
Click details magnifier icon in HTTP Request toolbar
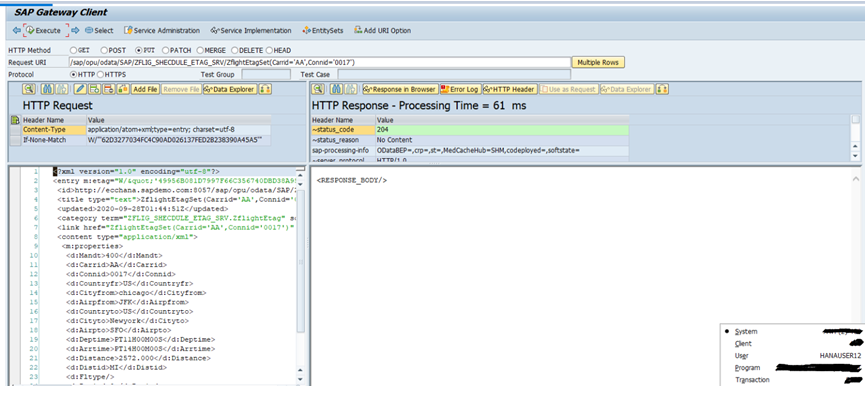tap(29, 89)
